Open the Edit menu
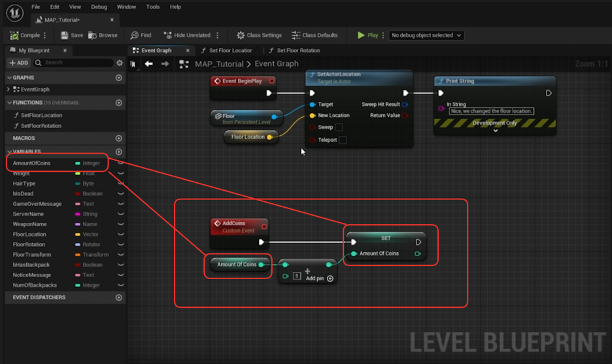This screenshot has height=364, width=612. coord(55,7)
